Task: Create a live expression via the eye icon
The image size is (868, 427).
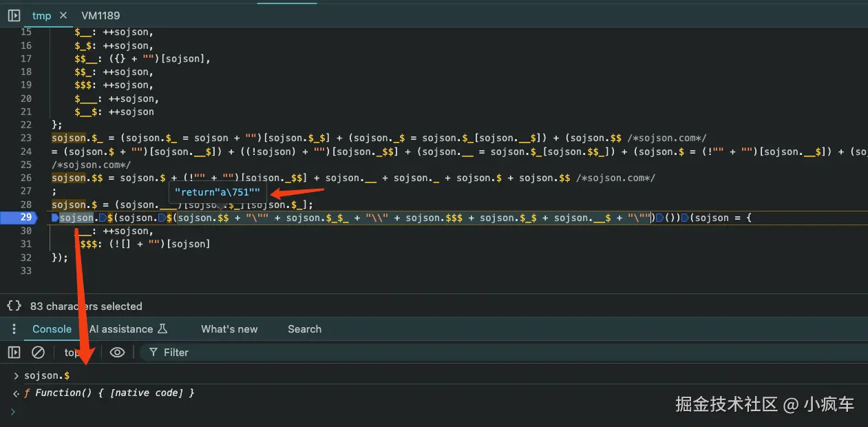Action: coord(117,352)
